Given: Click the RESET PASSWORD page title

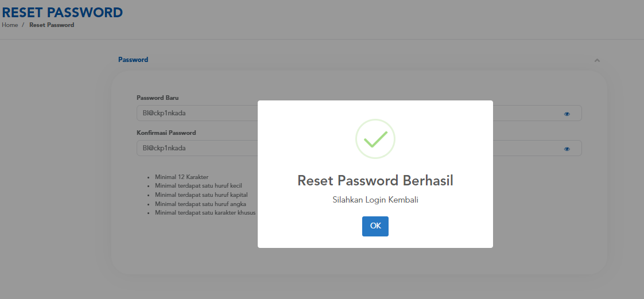Looking at the screenshot, I should click(x=63, y=12).
